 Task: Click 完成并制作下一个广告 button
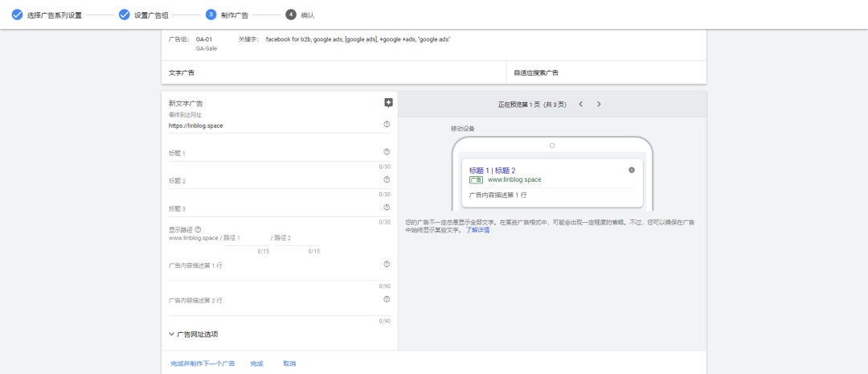(x=203, y=364)
